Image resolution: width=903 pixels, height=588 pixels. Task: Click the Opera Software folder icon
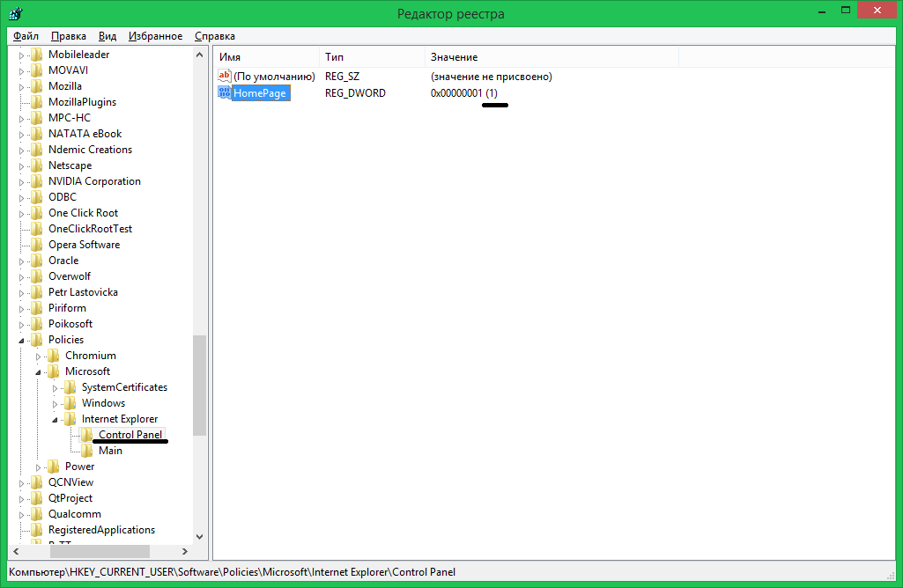pyautogui.click(x=36, y=245)
